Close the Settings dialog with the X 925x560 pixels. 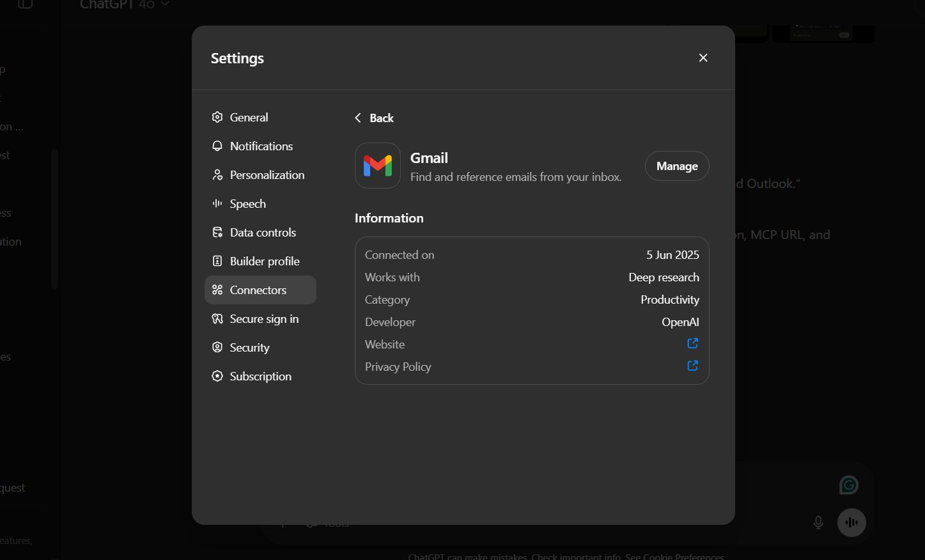(x=703, y=58)
